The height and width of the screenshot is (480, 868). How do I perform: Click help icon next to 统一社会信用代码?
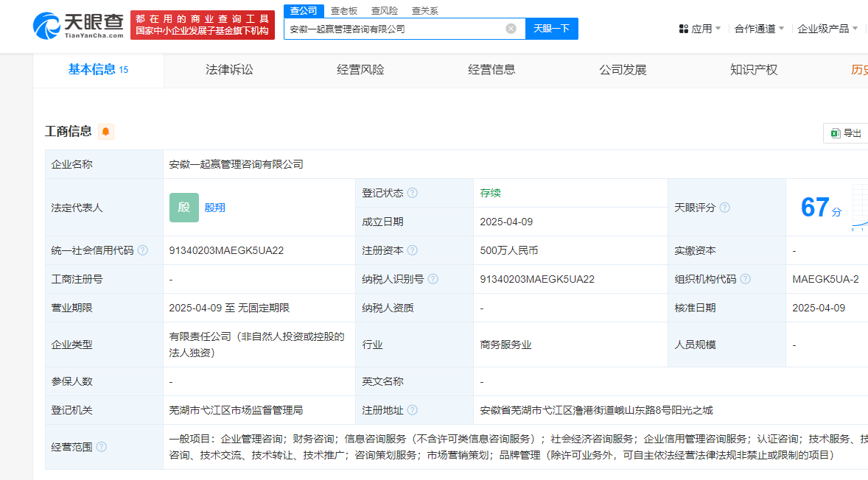(x=143, y=250)
